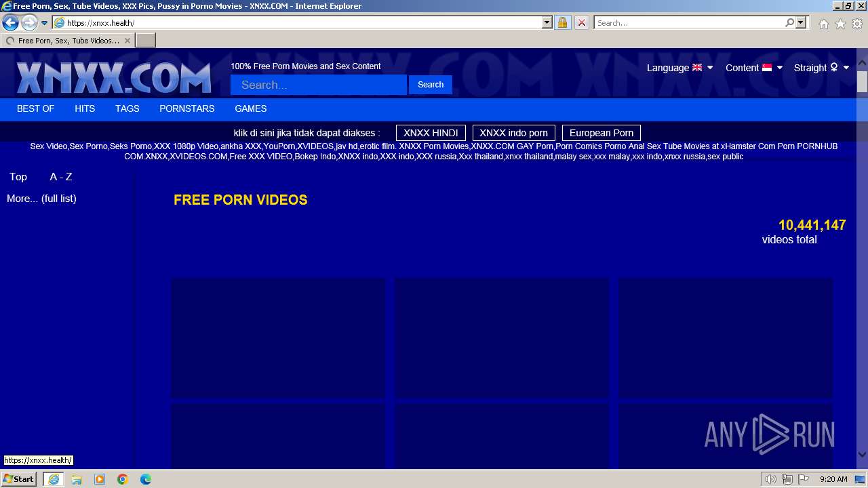Open the Windows Start button
The height and width of the screenshot is (488, 868).
(x=19, y=479)
